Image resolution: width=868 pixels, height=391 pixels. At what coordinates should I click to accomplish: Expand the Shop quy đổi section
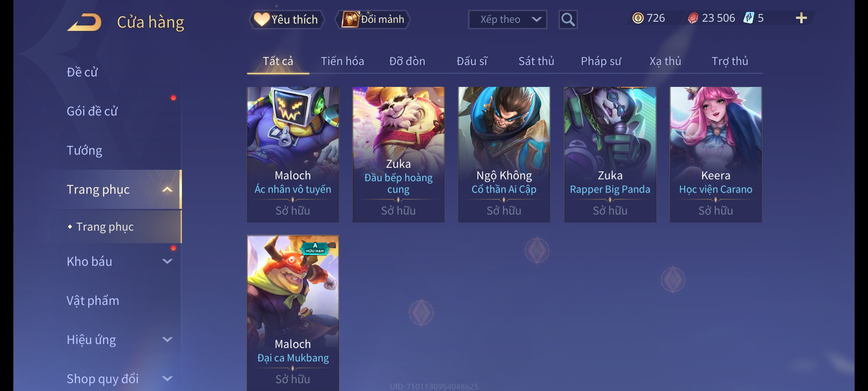[x=167, y=379]
